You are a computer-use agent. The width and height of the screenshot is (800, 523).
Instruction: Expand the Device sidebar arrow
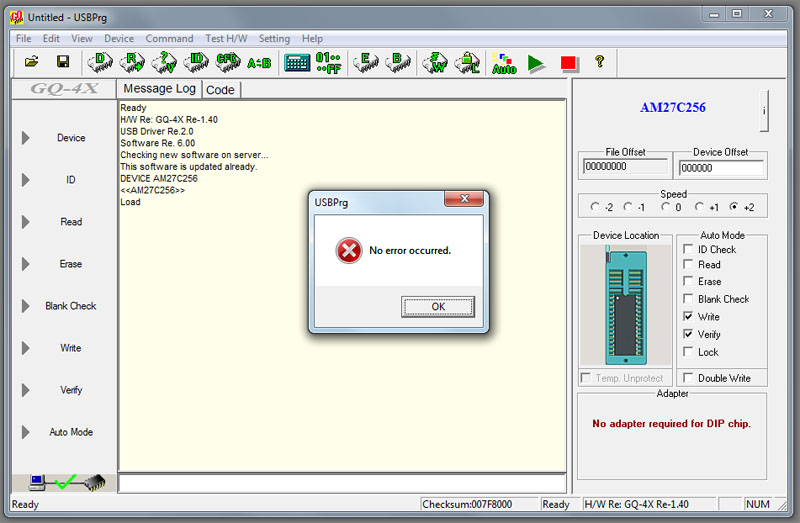point(26,138)
